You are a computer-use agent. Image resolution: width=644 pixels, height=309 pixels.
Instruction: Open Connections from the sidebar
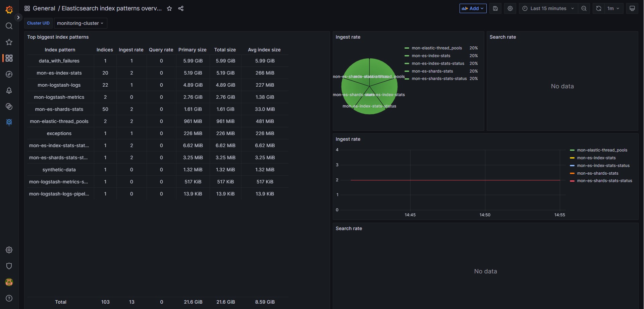[x=9, y=106]
